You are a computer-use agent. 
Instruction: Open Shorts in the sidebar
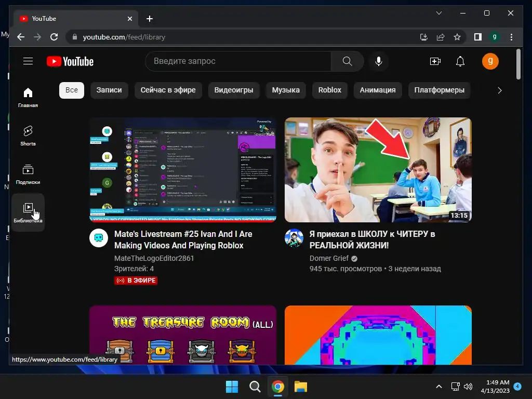28,136
